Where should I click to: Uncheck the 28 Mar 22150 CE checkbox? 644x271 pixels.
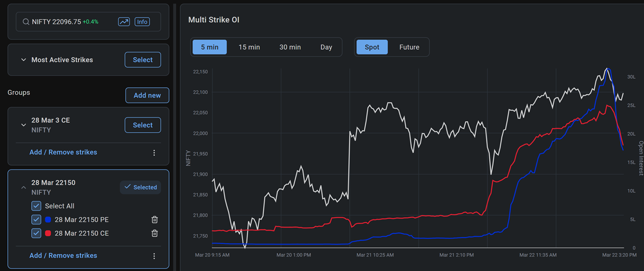click(x=36, y=233)
